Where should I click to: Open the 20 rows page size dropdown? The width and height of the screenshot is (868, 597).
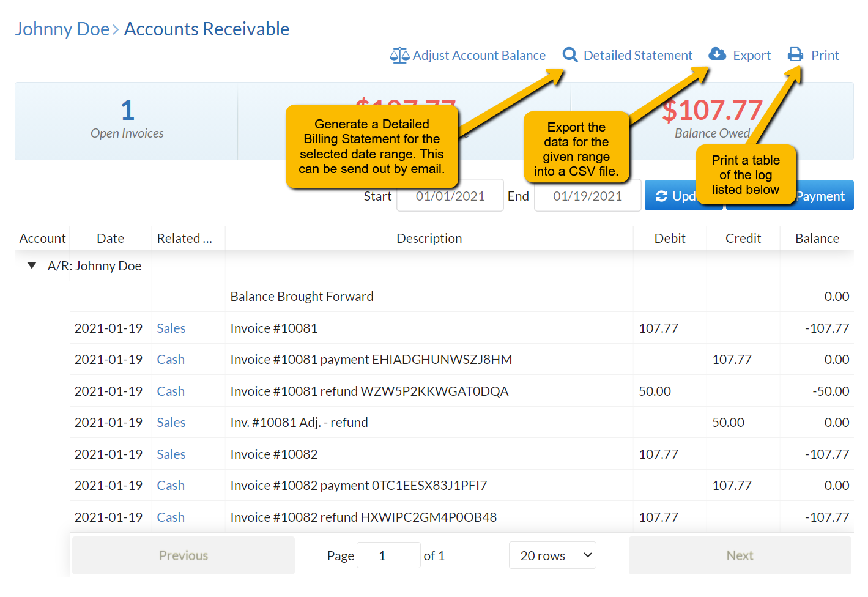tap(552, 555)
